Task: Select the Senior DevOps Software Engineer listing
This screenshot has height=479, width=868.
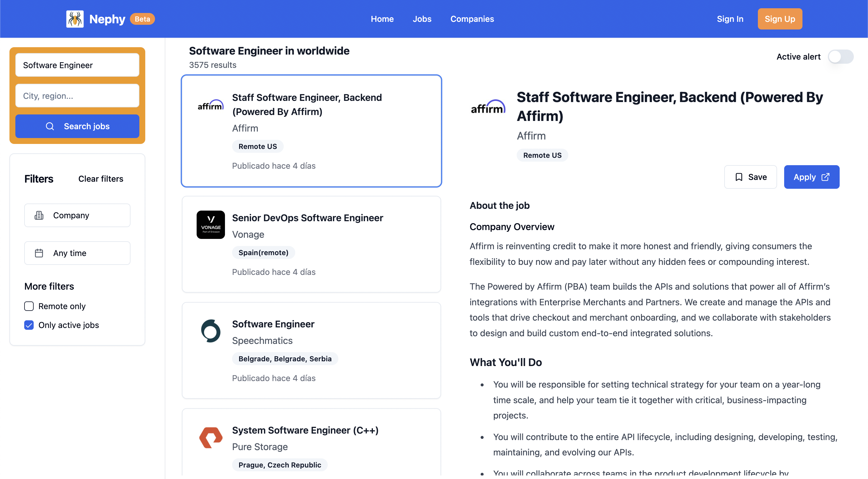Action: click(307, 218)
